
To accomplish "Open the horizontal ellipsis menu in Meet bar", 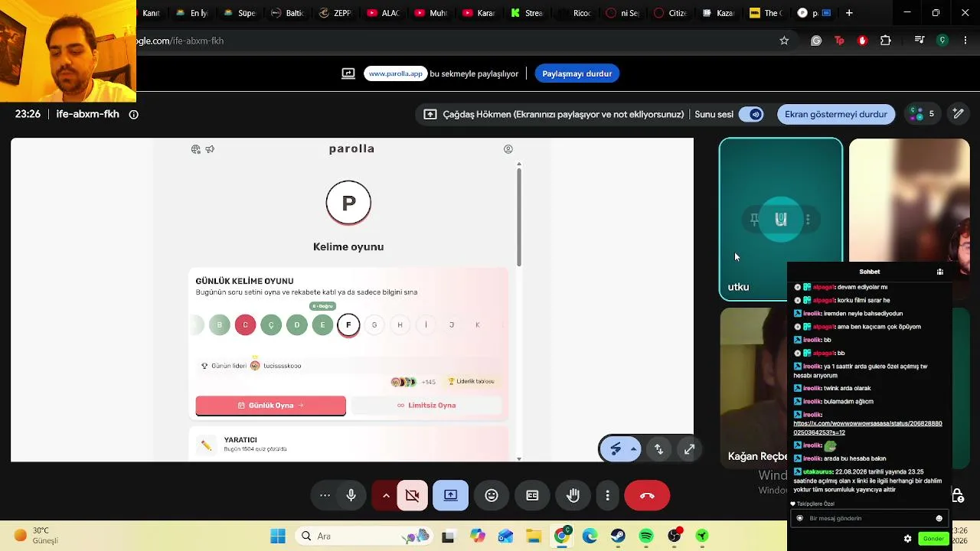I will (325, 495).
